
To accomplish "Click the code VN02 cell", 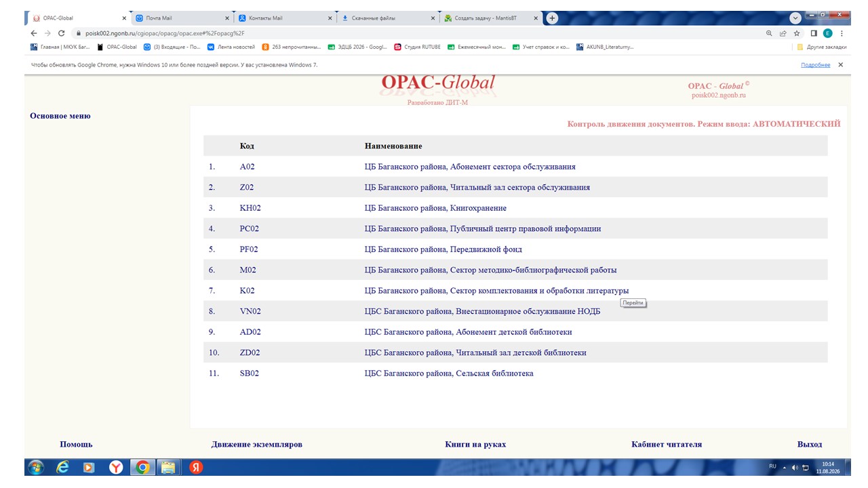I will [250, 312].
